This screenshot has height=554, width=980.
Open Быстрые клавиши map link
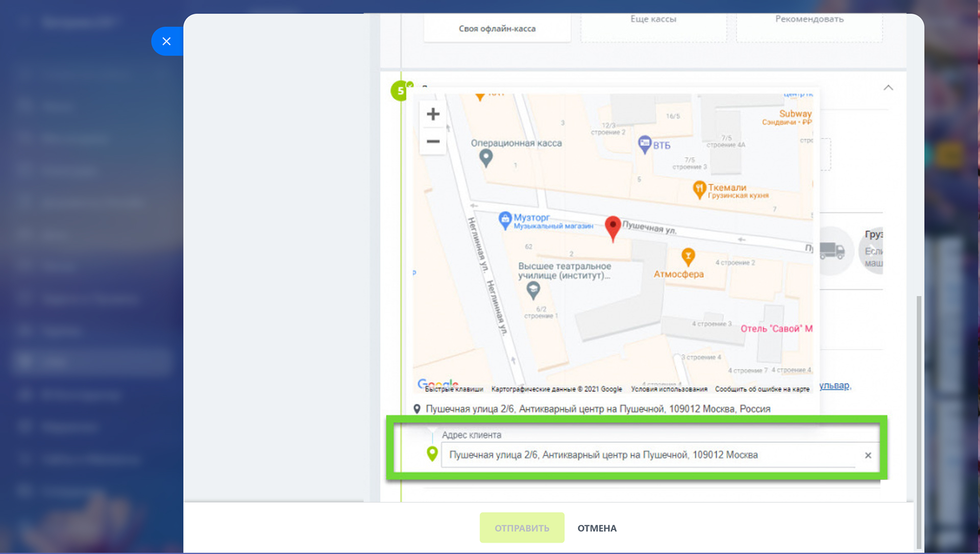(x=454, y=389)
